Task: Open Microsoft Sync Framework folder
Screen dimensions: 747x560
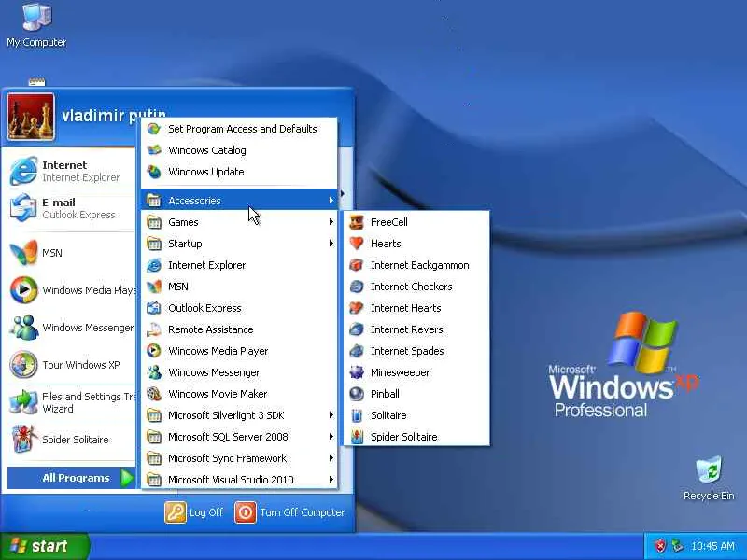Action: pos(239,458)
